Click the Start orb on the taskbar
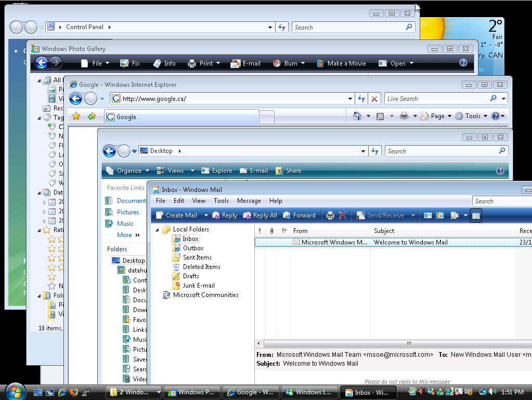 [15, 391]
